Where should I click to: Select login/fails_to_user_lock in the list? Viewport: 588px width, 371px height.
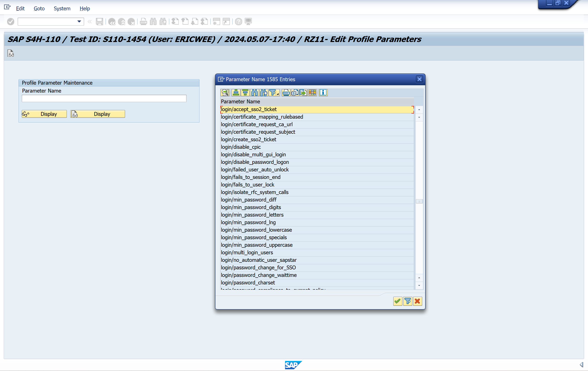coord(247,185)
